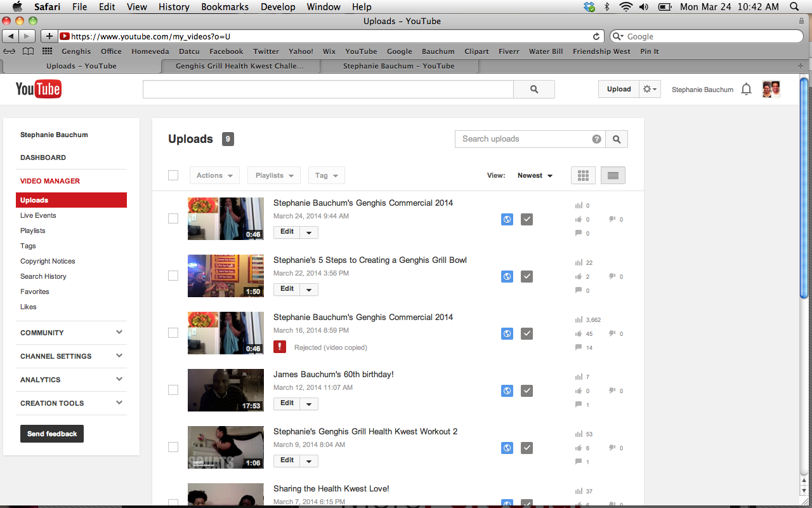Click Safari add bookmark plus button
The image size is (812, 508).
[49, 36]
